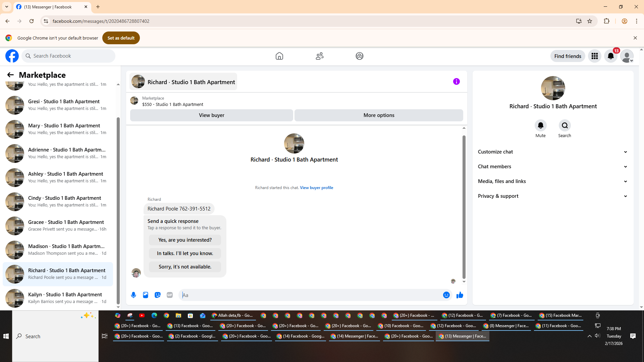Send a thumbs-up like
This screenshot has height=362, width=644.
(460, 295)
